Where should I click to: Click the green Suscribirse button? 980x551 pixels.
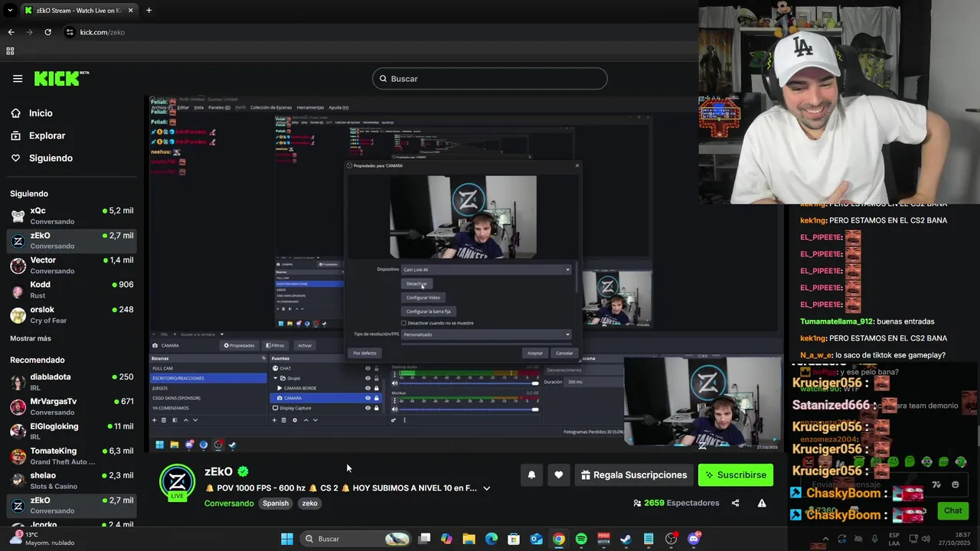pos(736,475)
